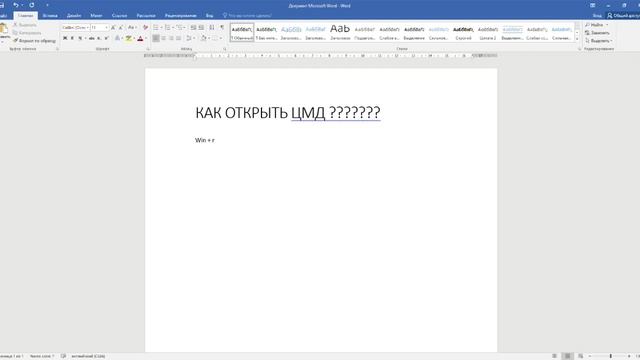
Task: Open the Layout tab
Action: point(96,16)
